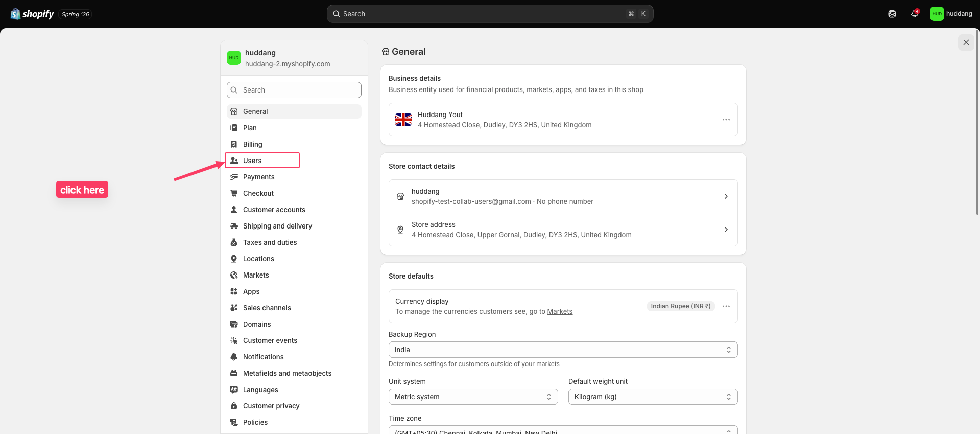
Task: Open the Backup Region dropdown
Action: 563,350
